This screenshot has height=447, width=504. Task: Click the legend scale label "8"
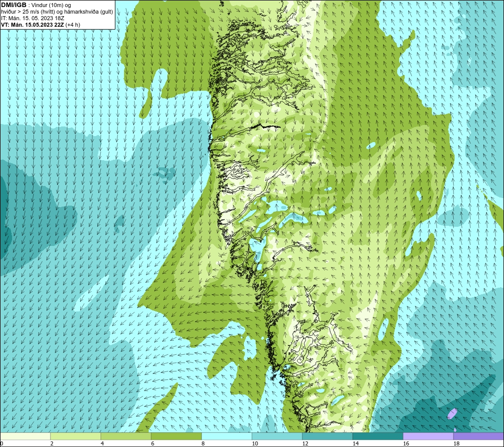click(x=203, y=443)
